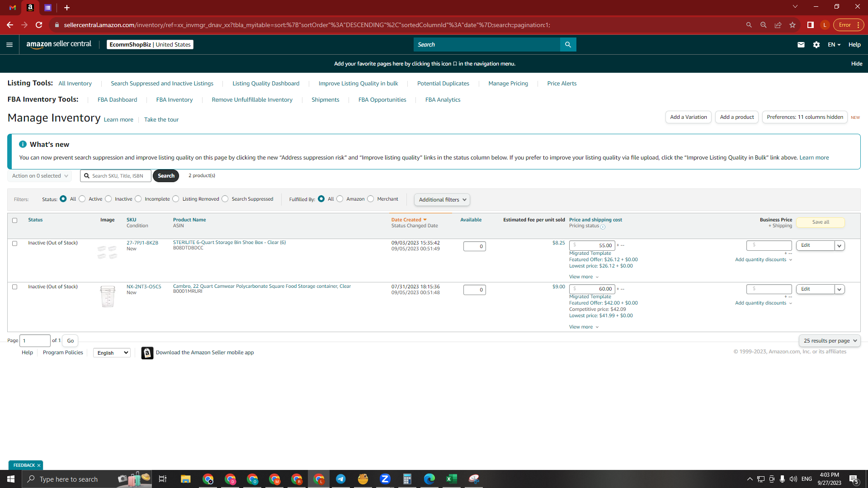868x488 pixels.
Task: Open the All Inventory listing tool
Action: 75,84
